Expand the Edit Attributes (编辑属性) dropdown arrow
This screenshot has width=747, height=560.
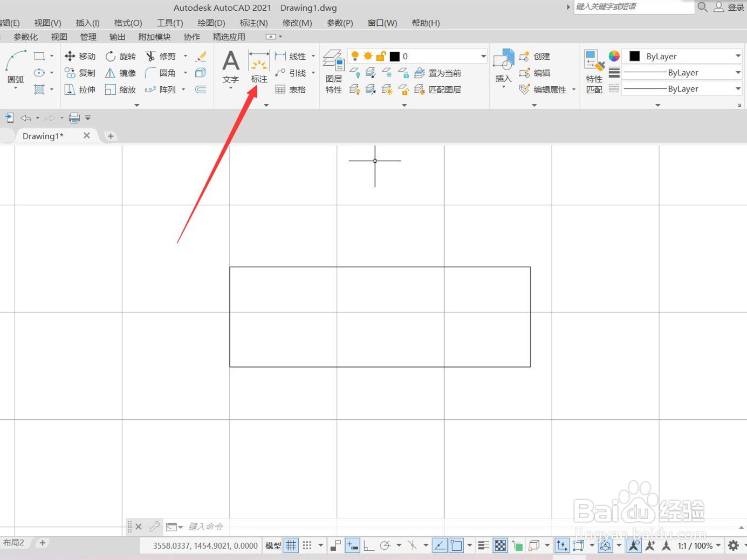pyautogui.click(x=574, y=89)
